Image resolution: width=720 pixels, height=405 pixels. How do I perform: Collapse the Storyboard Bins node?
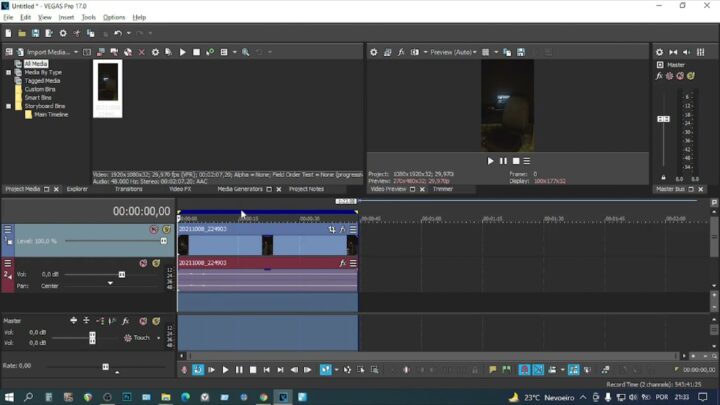tap(8, 106)
